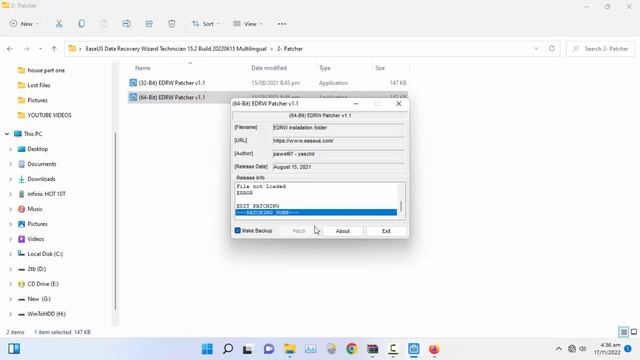
Task: Close the EDRW Patcher dialog
Action: point(399,104)
